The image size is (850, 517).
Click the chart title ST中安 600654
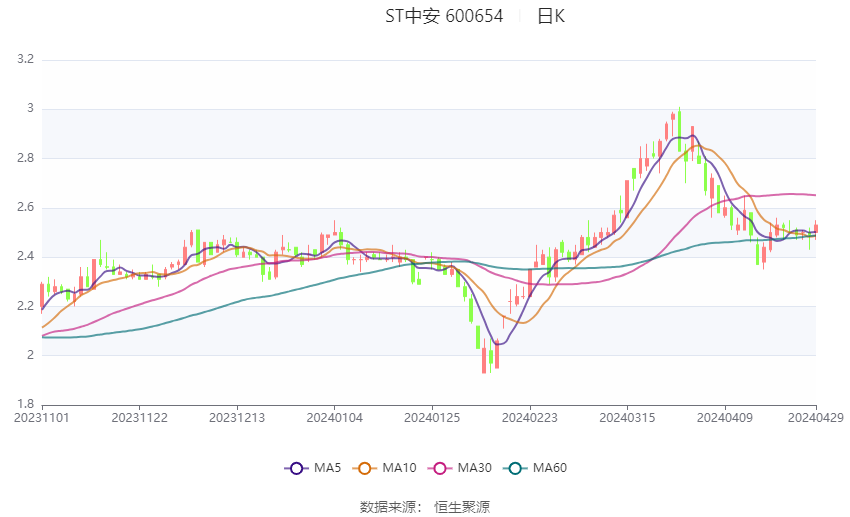[x=444, y=16]
